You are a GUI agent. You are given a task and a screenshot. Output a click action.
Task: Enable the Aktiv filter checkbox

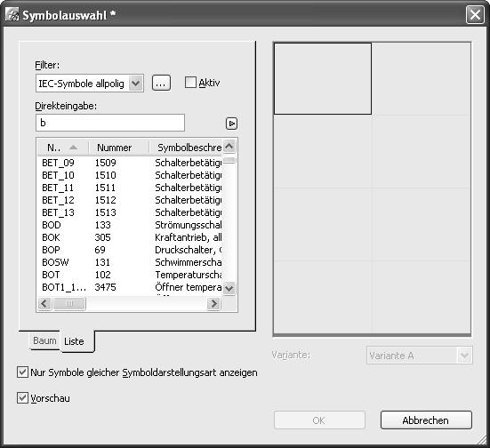click(190, 83)
